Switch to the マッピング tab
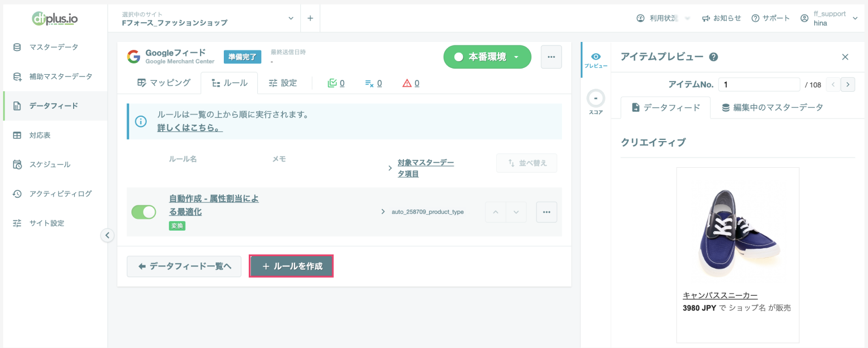Viewport: 868px width, 348px height. coord(164,83)
